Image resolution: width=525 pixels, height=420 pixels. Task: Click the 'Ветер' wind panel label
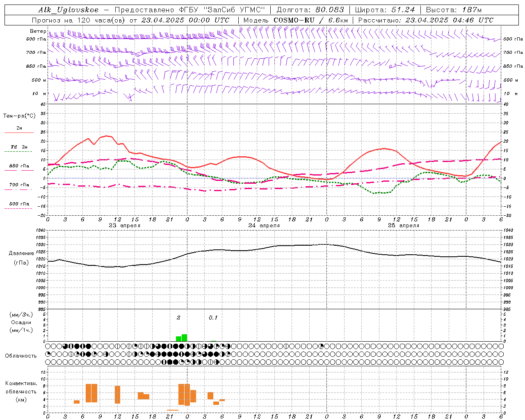pos(38,31)
